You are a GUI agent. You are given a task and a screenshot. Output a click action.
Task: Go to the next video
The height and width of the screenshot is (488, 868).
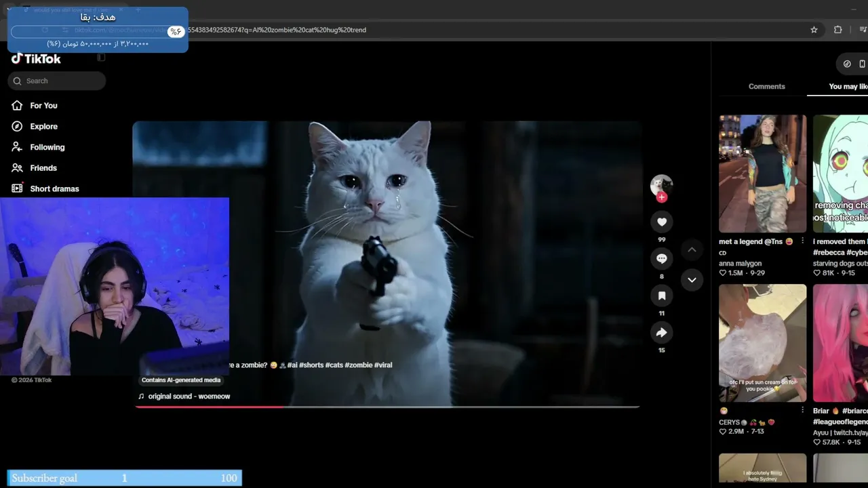(692, 279)
